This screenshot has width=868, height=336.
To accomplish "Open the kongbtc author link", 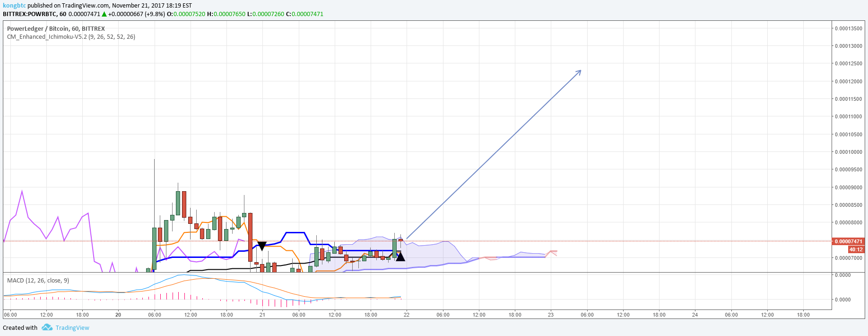I will tap(14, 6).
